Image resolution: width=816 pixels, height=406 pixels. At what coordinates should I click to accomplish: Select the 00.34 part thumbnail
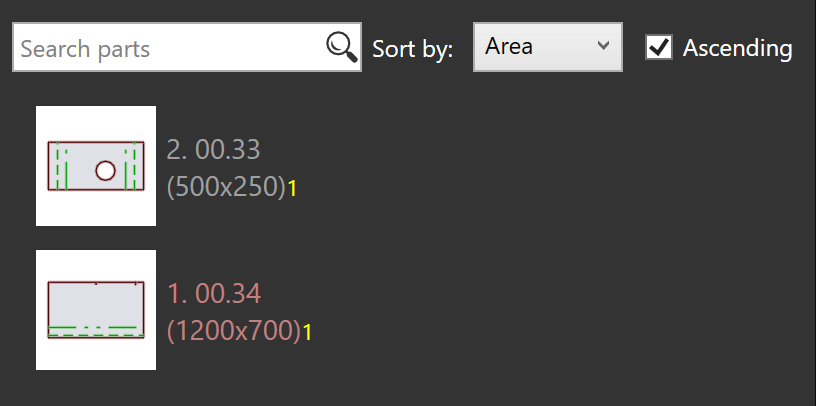tap(96, 310)
